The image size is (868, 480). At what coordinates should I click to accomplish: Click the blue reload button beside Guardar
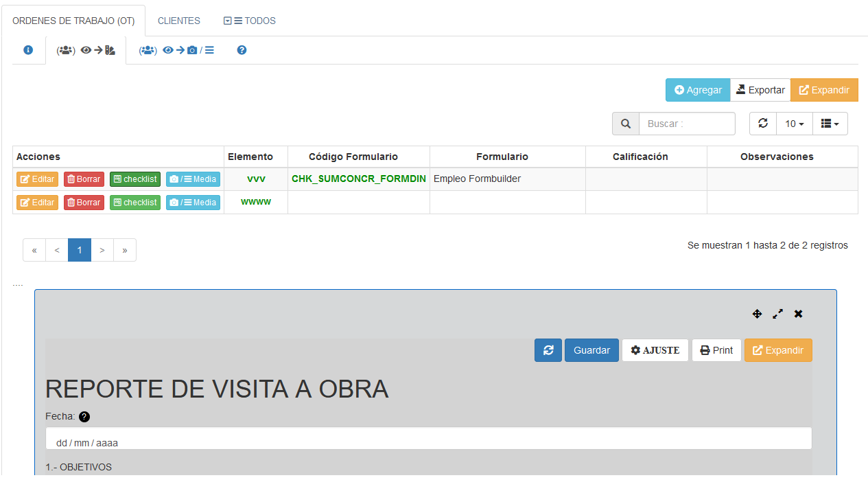[x=548, y=350]
